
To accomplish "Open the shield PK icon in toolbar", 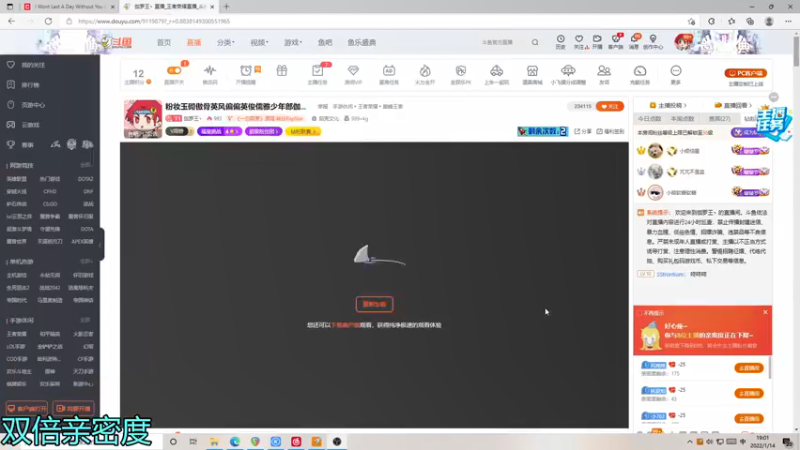I will click(461, 70).
